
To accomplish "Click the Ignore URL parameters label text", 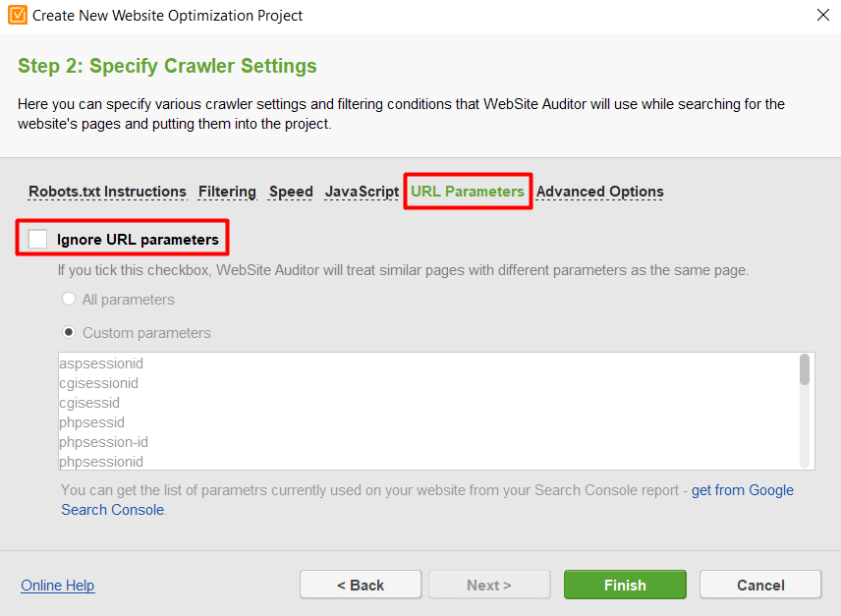I will click(x=138, y=240).
